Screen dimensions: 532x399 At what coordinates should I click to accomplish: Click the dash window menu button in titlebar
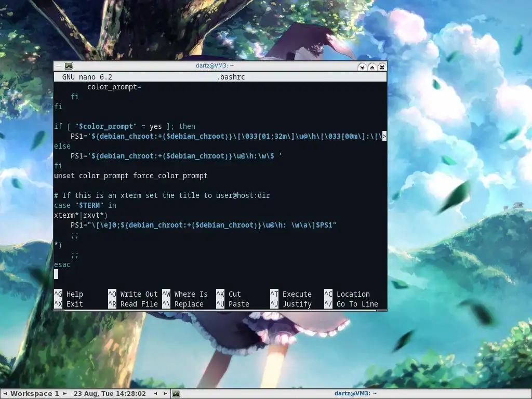[x=59, y=66]
